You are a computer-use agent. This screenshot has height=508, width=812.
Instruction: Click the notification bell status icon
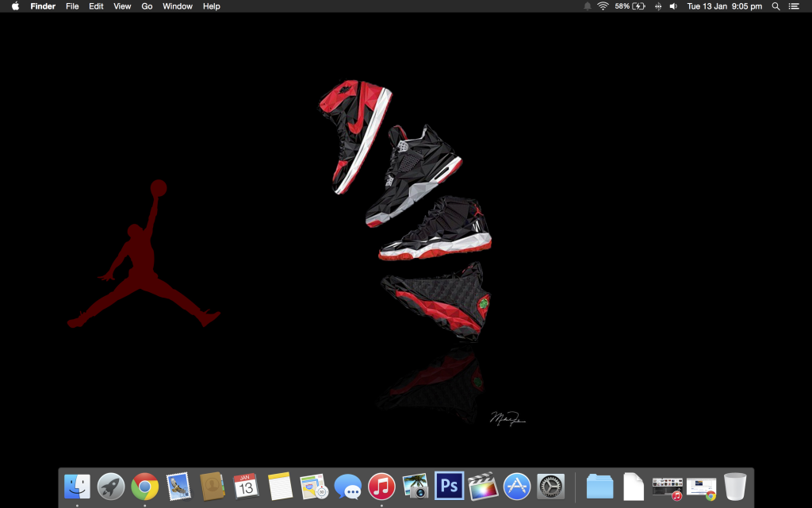click(588, 6)
